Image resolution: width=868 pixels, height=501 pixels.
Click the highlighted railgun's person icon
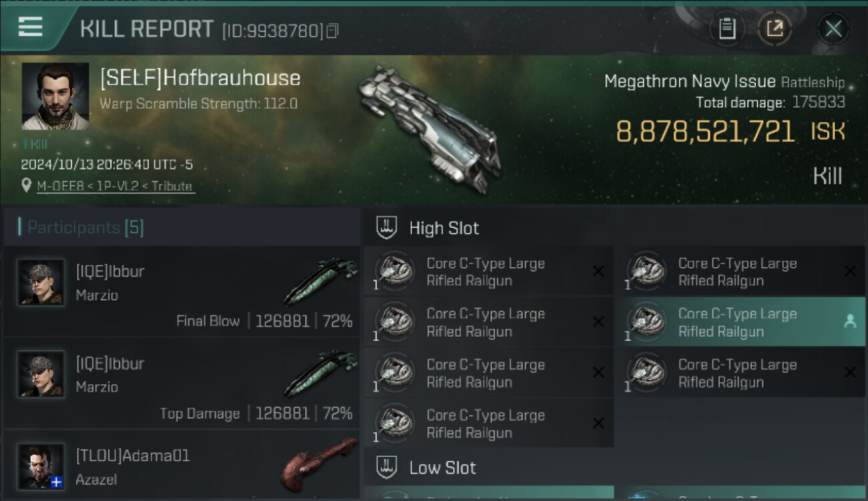click(x=850, y=322)
